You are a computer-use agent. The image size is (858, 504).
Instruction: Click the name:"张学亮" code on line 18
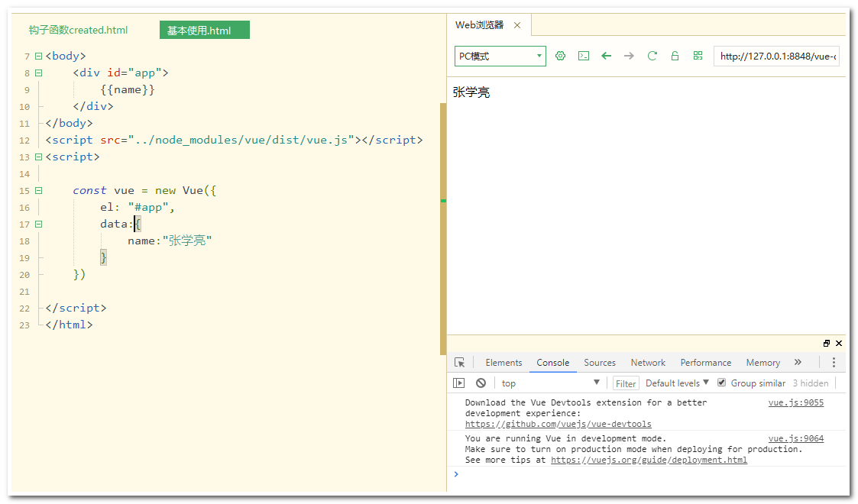pyautogui.click(x=170, y=241)
